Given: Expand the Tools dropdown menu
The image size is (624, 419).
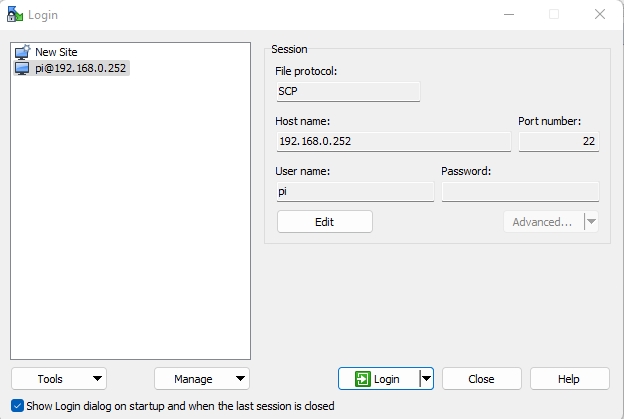Looking at the screenshot, I should (59, 379).
